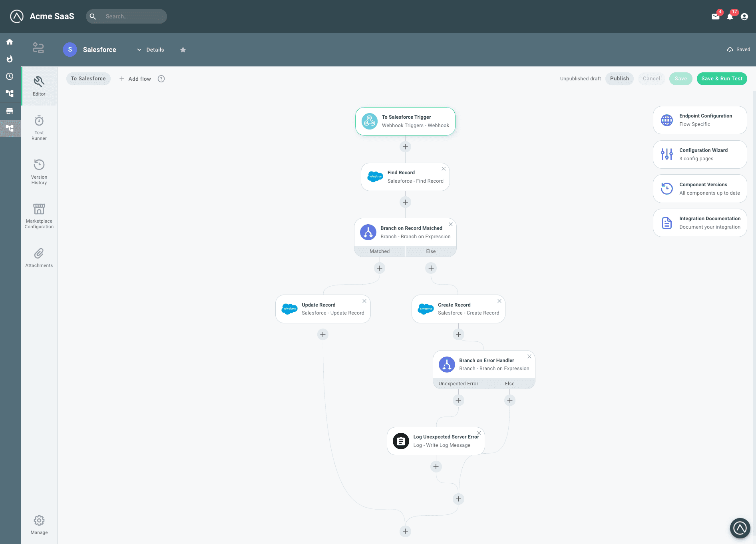
Task: Select the Editor tab
Action: point(39,86)
